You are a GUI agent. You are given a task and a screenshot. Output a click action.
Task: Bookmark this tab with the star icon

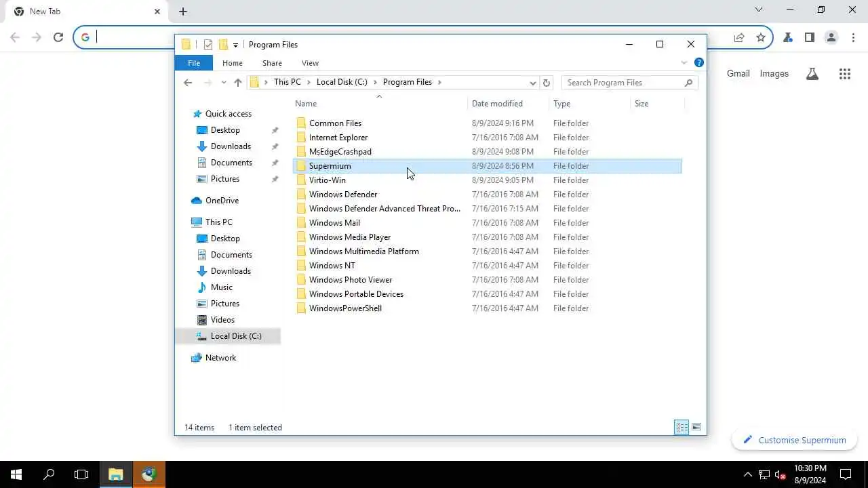coord(761,37)
